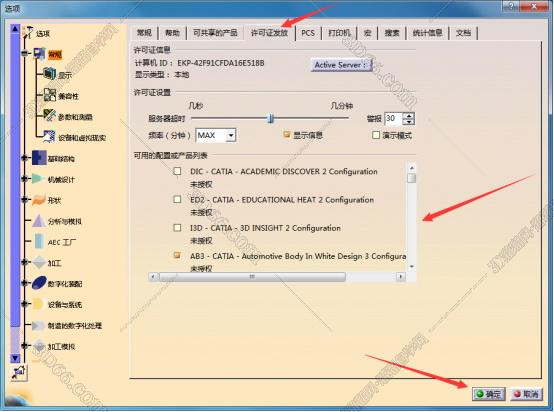Collapse the 常规 tree node

(x=24, y=53)
